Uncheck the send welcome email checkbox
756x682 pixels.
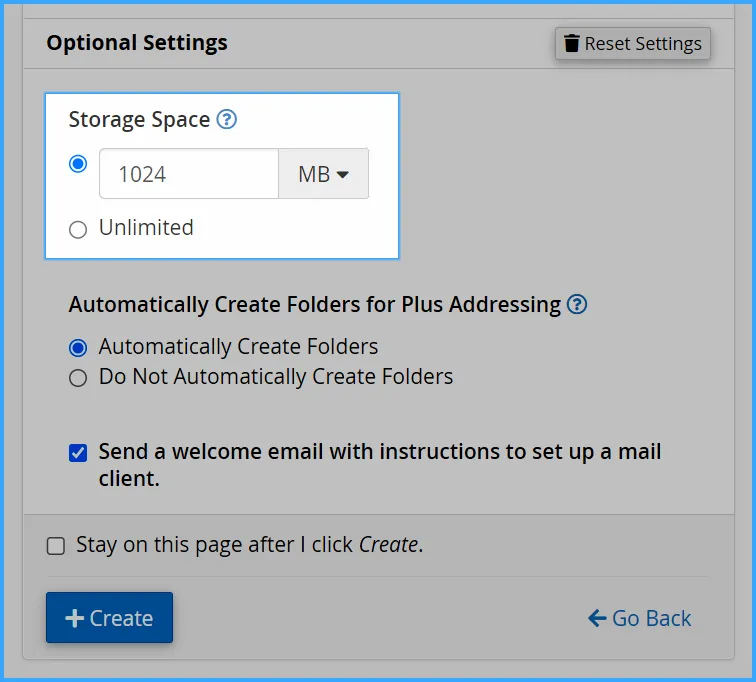[78, 453]
